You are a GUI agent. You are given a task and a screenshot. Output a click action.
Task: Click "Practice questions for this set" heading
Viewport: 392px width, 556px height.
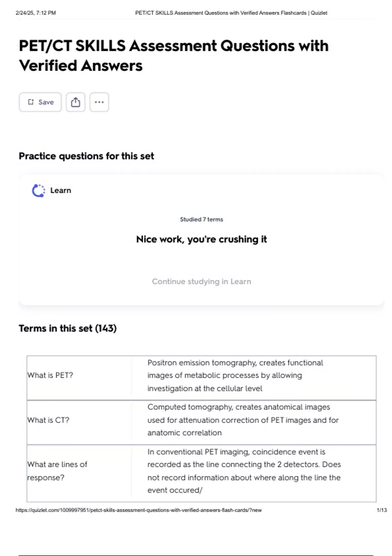tap(86, 156)
